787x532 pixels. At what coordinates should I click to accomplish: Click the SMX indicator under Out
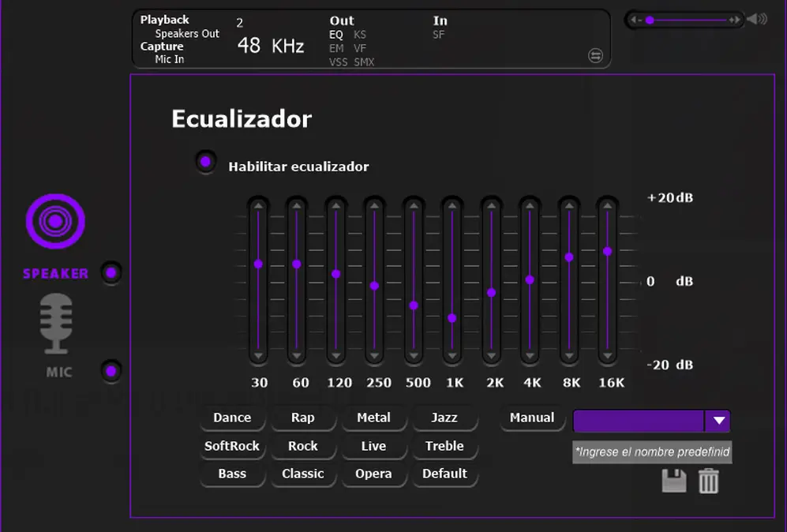[364, 62]
